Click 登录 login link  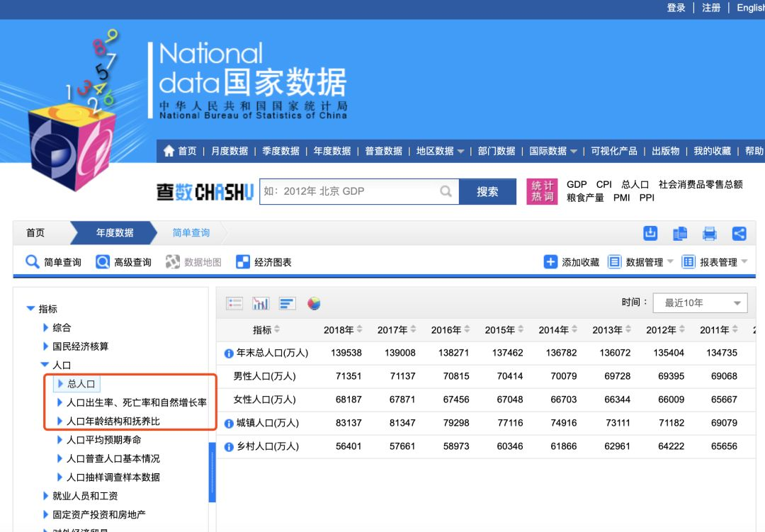point(676,8)
